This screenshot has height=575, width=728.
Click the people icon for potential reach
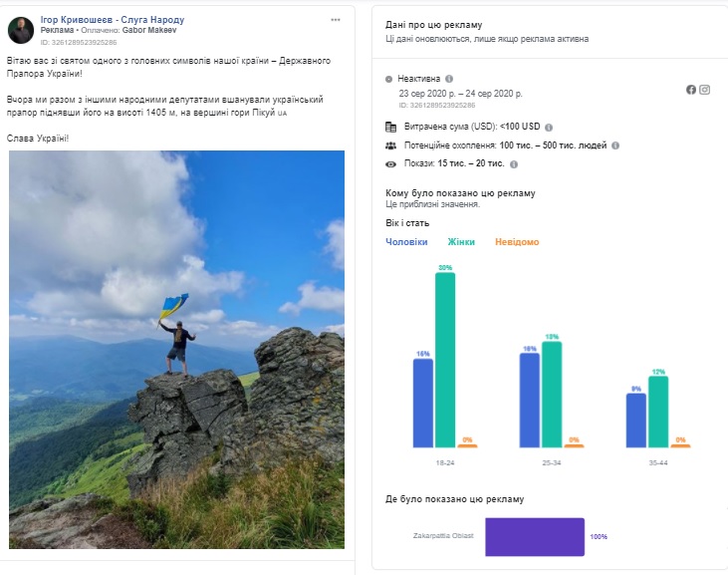click(x=391, y=145)
